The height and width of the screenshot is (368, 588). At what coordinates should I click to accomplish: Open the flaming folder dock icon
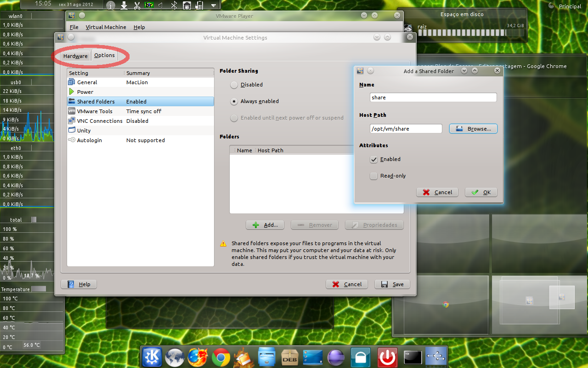243,357
